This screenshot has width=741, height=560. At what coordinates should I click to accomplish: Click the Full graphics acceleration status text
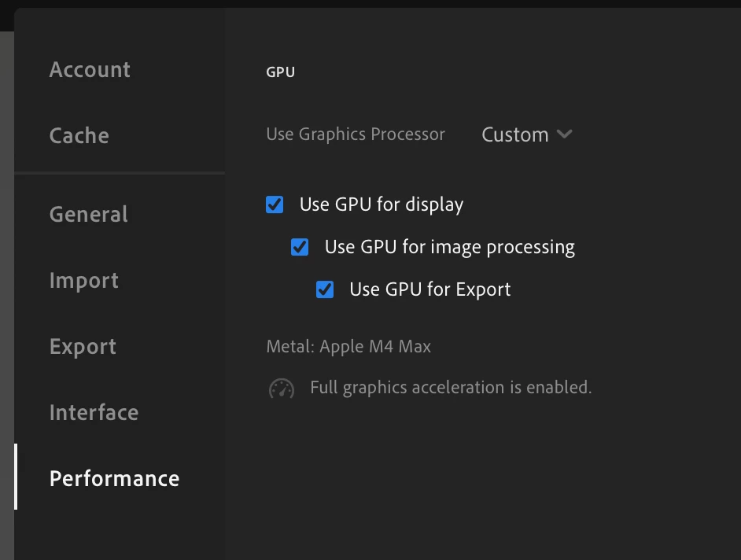click(450, 388)
